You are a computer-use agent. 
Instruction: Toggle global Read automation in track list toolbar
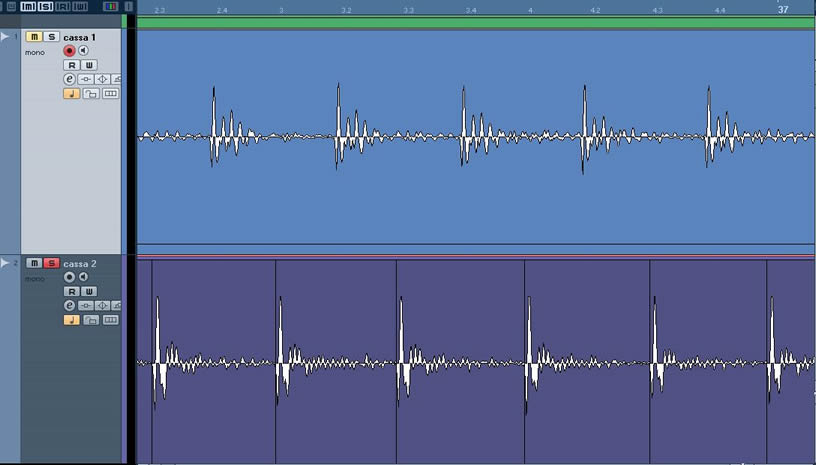62,7
